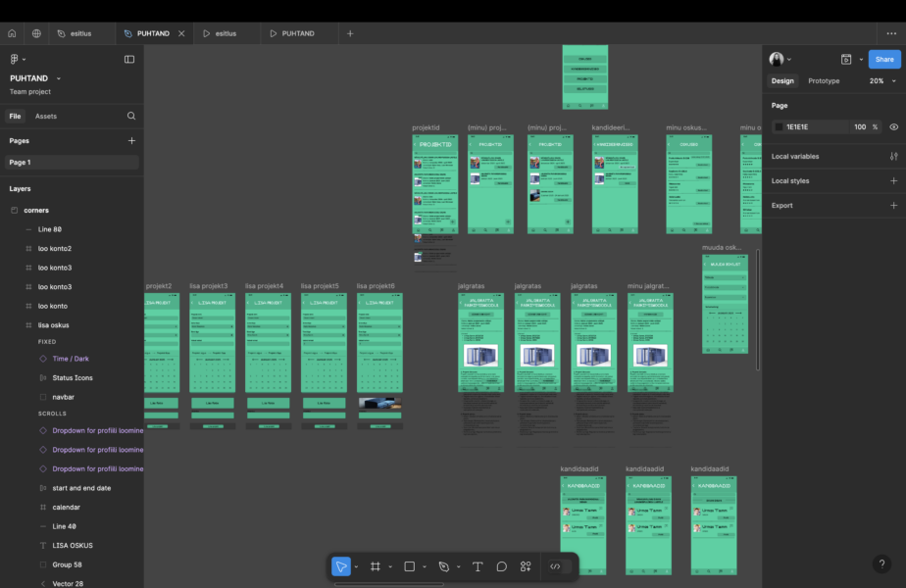
Task: Toggle Dev Mode switch
Action: (555, 566)
